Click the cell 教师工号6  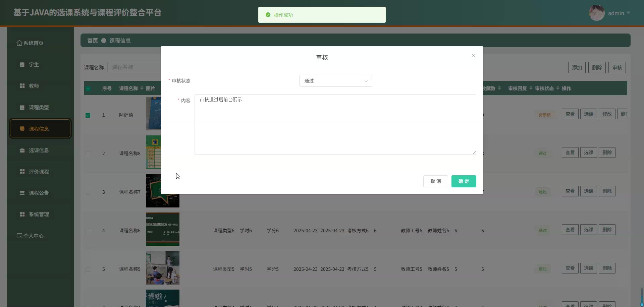click(412, 231)
